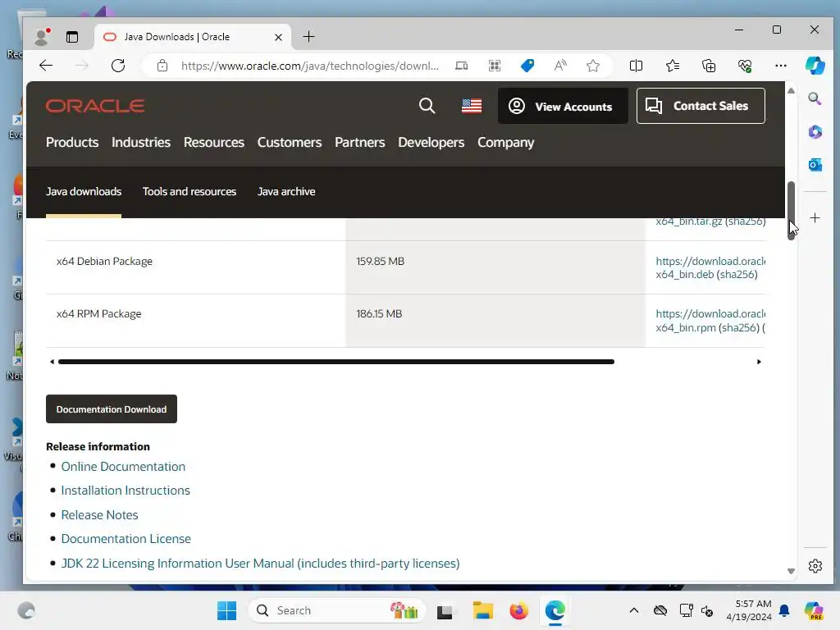The width and height of the screenshot is (840, 630).
Task: Click the x64_bin.tar.gz sha256 link
Action: pos(710,221)
